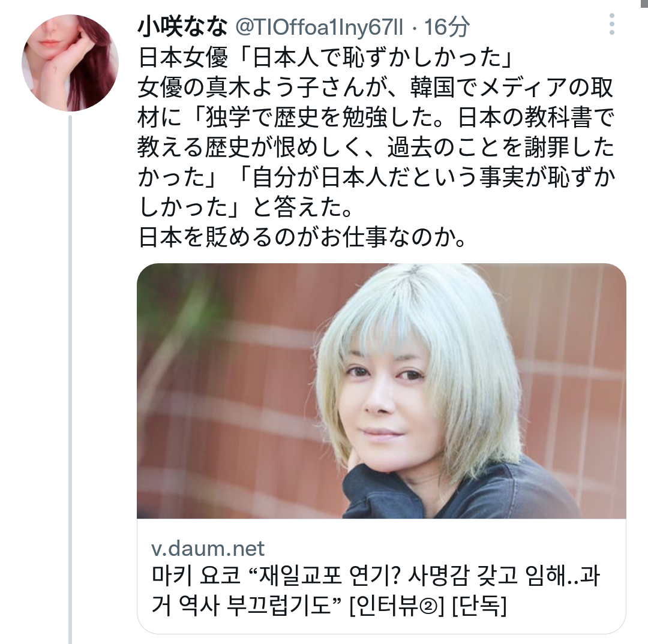Image resolution: width=648 pixels, height=644 pixels.
Task: Open the Korean headline starting 마키 요코
Action: 376,591
